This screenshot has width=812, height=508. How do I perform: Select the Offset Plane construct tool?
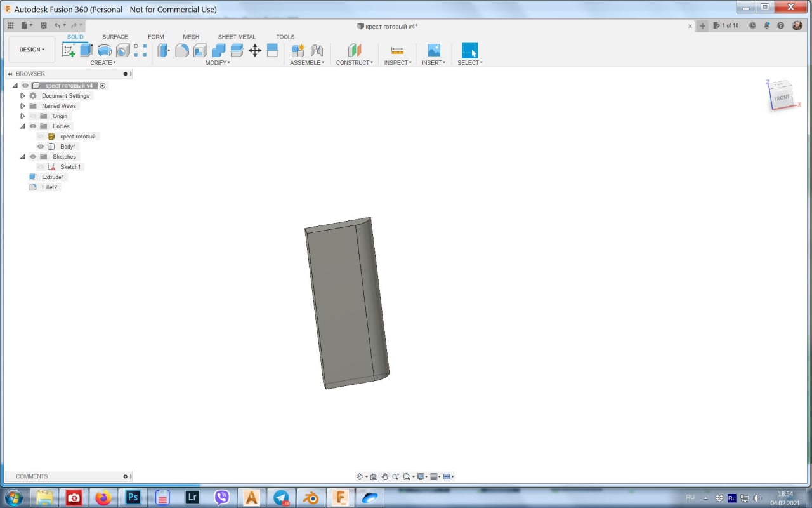[355, 50]
